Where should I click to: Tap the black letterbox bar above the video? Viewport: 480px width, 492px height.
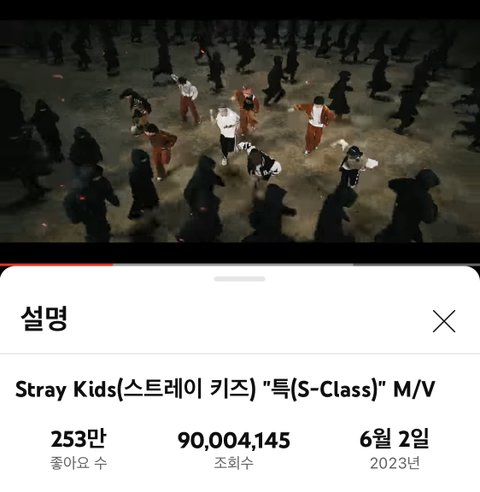[x=240, y=10]
